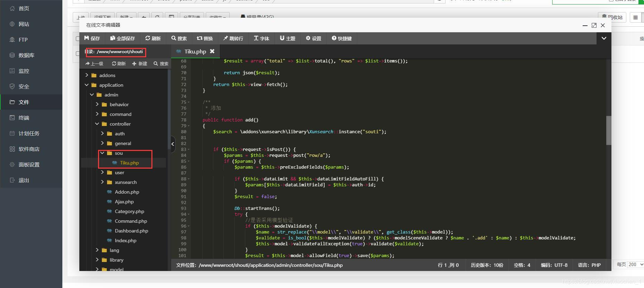The image size is (644, 288).
Task: Close the Tiku.php tab
Action: point(212,51)
